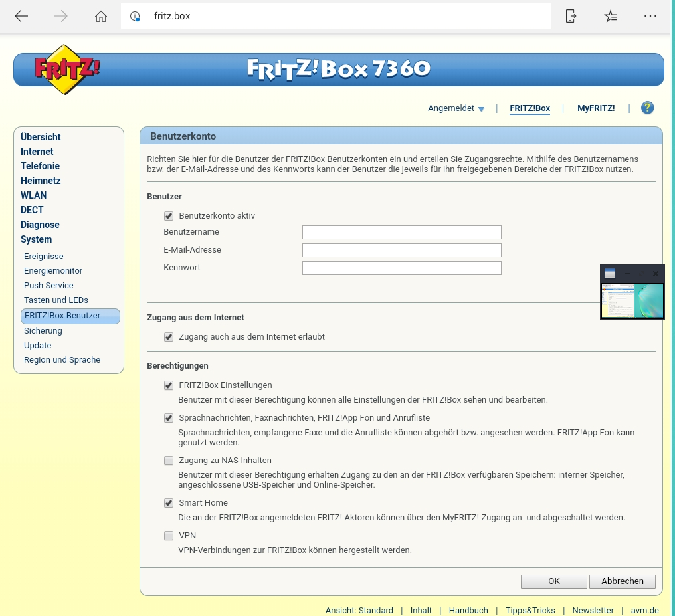Enable the VPN permission checkbox
Viewport: 675px width, 616px height.
click(x=169, y=536)
